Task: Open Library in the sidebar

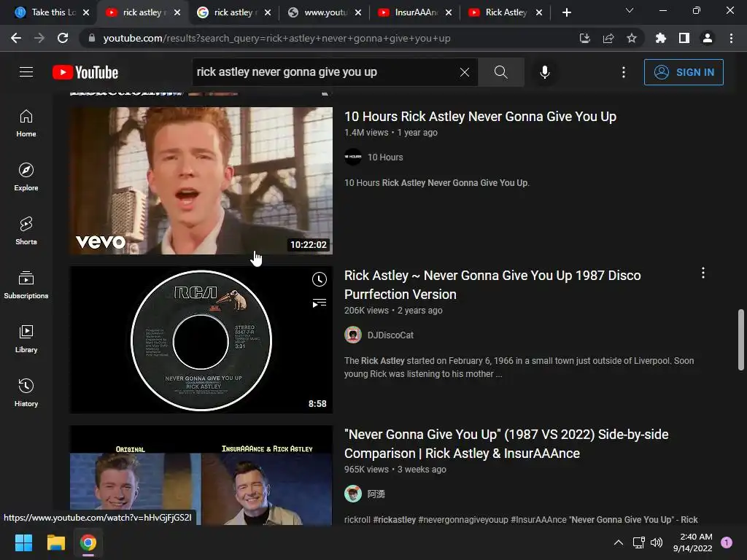Action: pos(26,339)
